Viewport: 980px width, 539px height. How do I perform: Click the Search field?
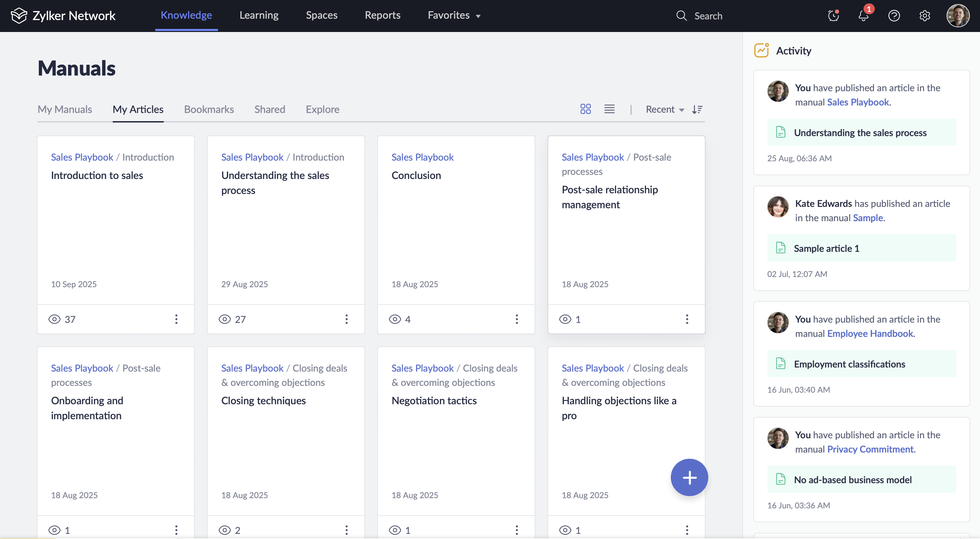point(708,16)
